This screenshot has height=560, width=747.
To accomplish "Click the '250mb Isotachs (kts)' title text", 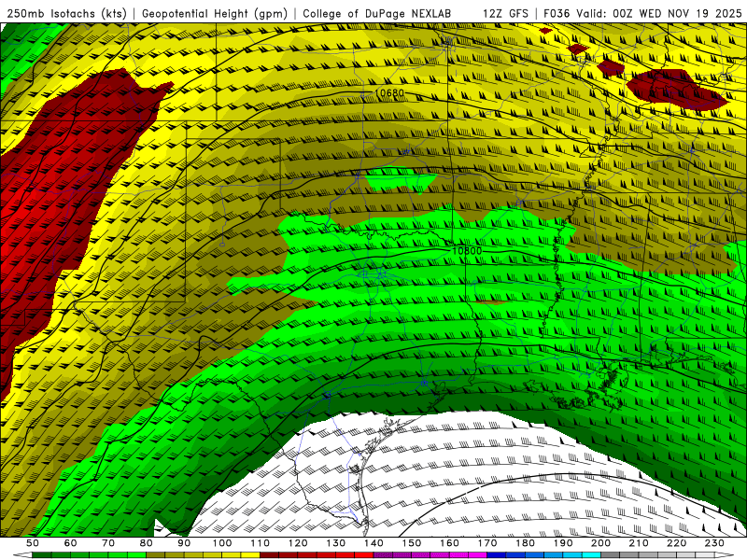I will (67, 14).
